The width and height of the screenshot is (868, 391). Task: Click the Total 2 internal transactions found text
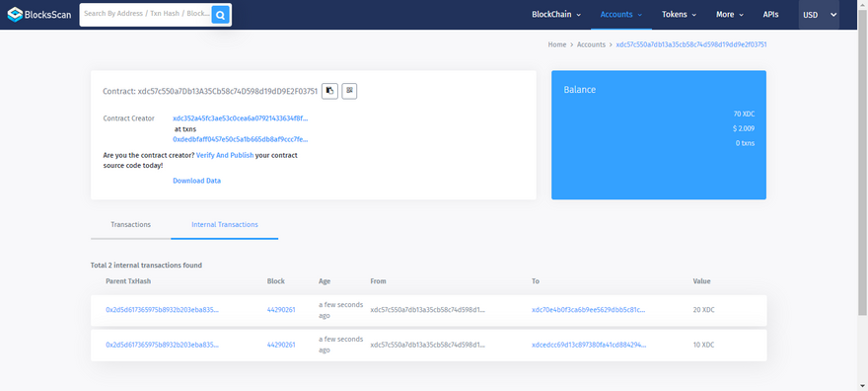(x=146, y=266)
